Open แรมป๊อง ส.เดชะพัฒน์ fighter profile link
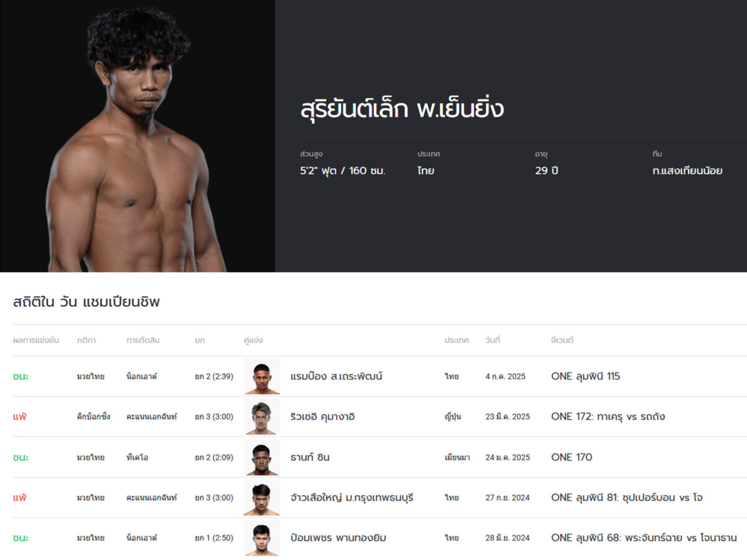Image resolution: width=747 pixels, height=560 pixels. [x=336, y=376]
